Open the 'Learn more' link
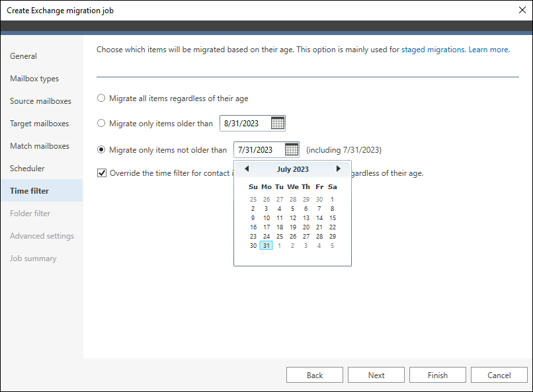This screenshot has width=533, height=392. point(489,50)
